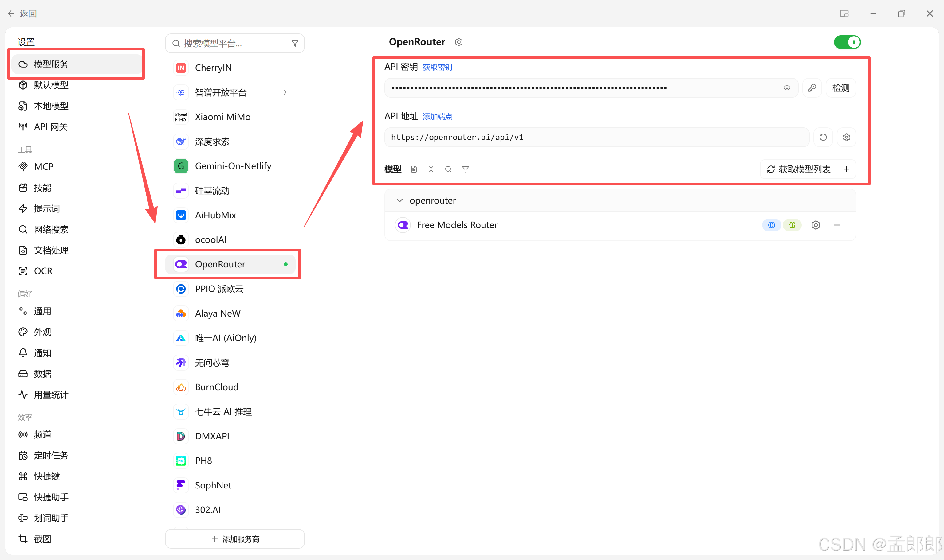Collapse the openrouter model group

(399, 200)
